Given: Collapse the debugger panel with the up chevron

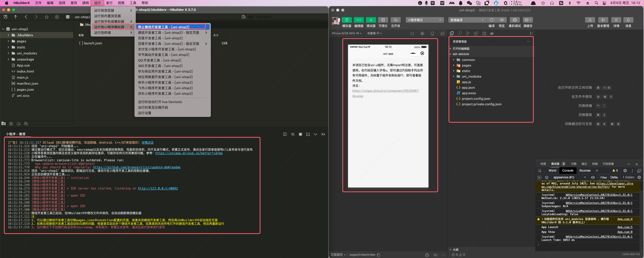Looking at the screenshot, I should pos(628,164).
